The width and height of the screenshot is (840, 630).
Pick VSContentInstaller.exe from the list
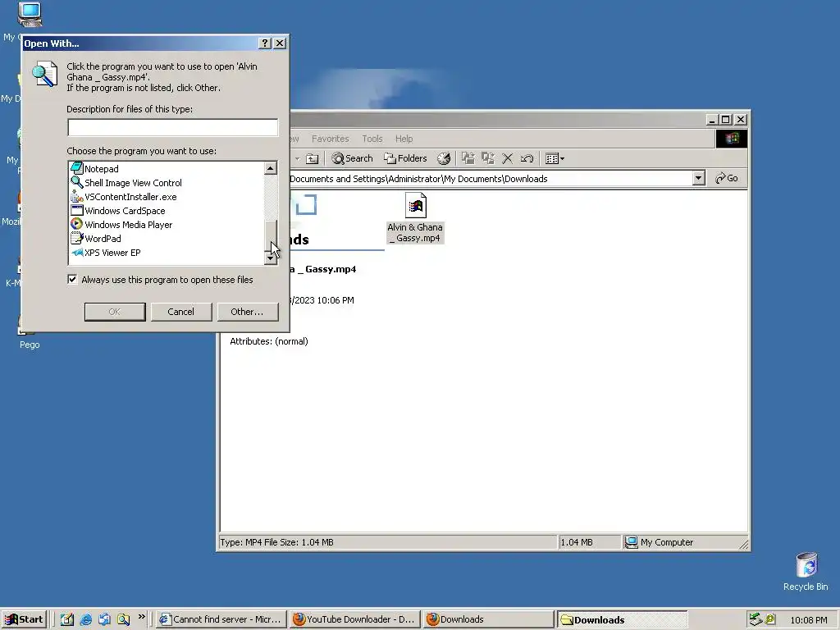tap(123, 197)
